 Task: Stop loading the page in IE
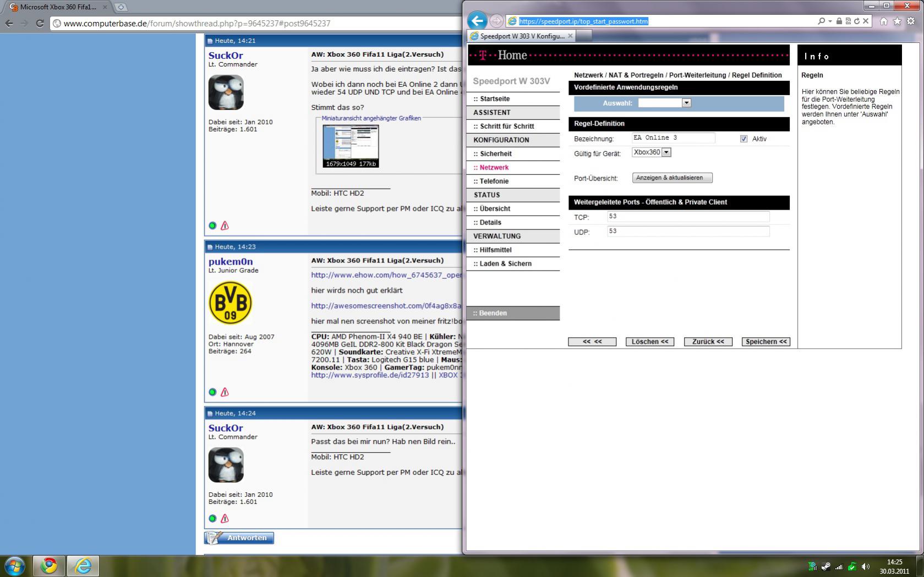pyautogui.click(x=866, y=21)
